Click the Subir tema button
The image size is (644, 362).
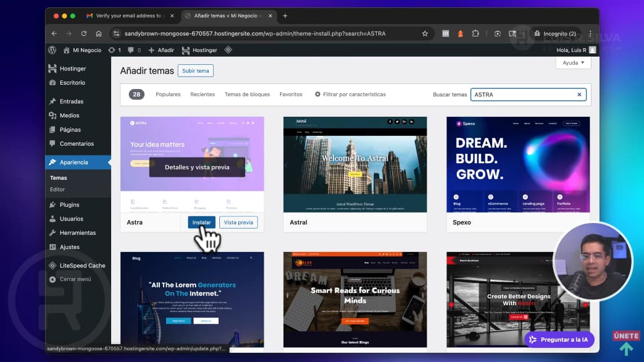196,70
